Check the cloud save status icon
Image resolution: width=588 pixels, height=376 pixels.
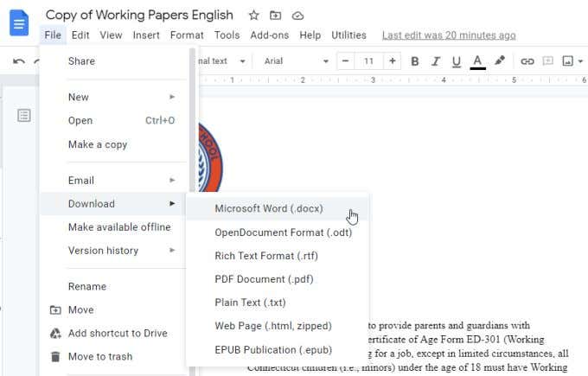(x=297, y=16)
